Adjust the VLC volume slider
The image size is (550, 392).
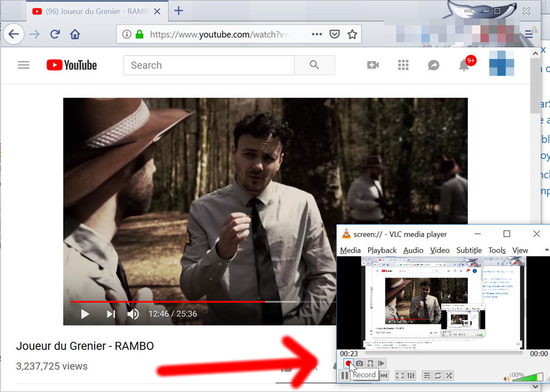point(527,378)
